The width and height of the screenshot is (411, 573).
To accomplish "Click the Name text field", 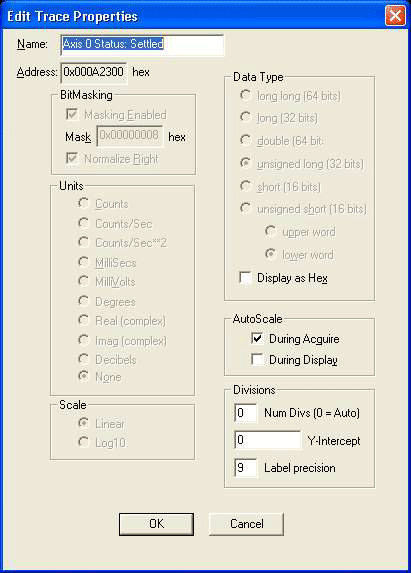I will [x=142, y=45].
